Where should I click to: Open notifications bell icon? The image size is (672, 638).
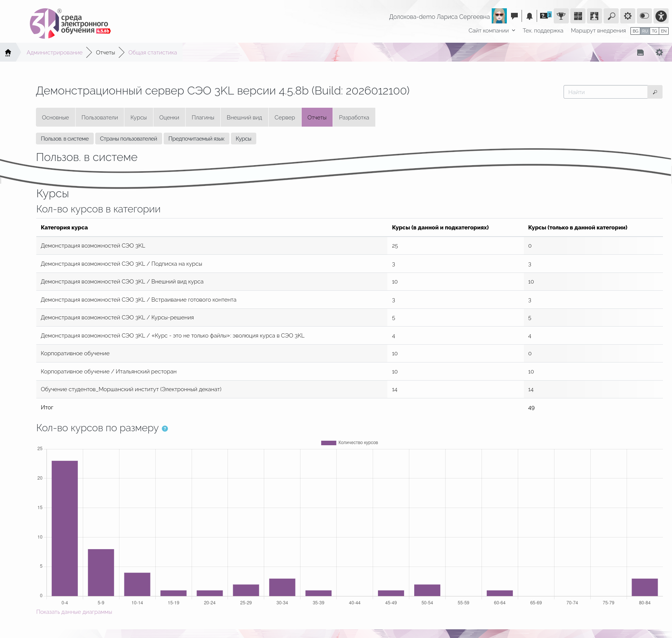pos(530,16)
